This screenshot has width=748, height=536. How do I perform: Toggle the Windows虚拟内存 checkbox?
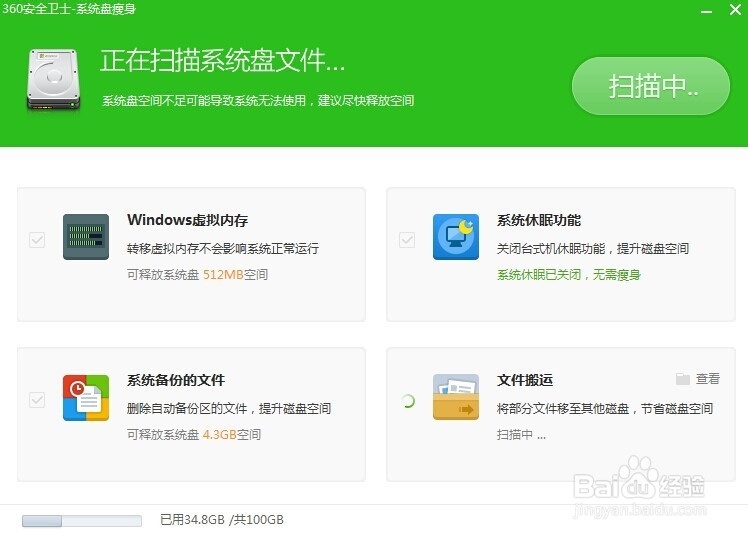pyautogui.click(x=37, y=240)
